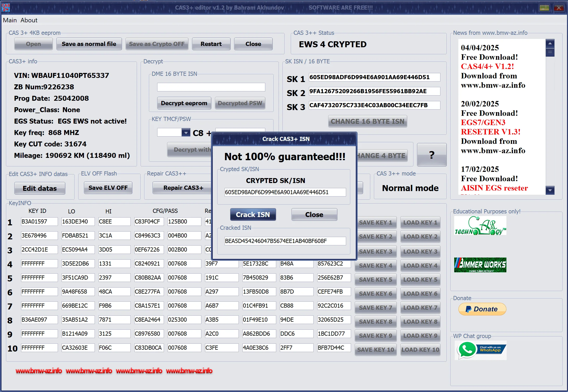Click the VIN text WBAUF11040PT65337
The width and height of the screenshot is (568, 392).
(70, 76)
